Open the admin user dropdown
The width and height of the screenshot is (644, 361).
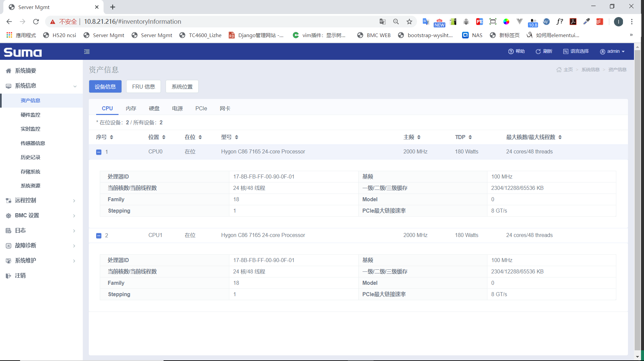(612, 51)
